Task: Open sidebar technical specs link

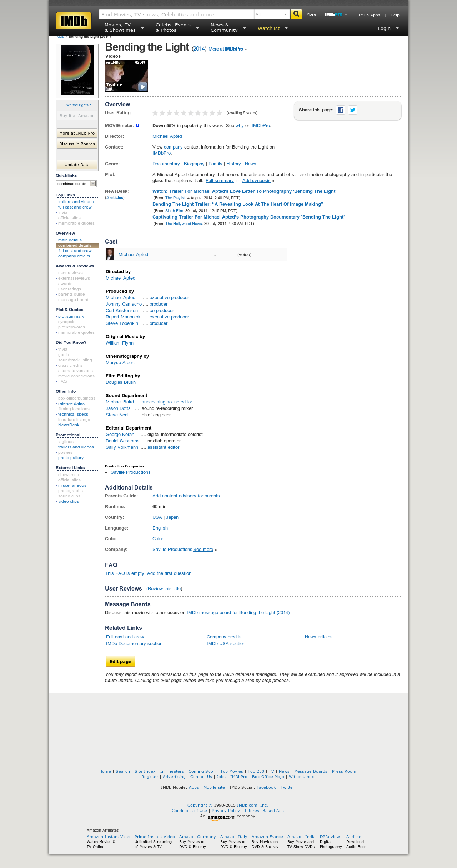Action: (x=73, y=414)
